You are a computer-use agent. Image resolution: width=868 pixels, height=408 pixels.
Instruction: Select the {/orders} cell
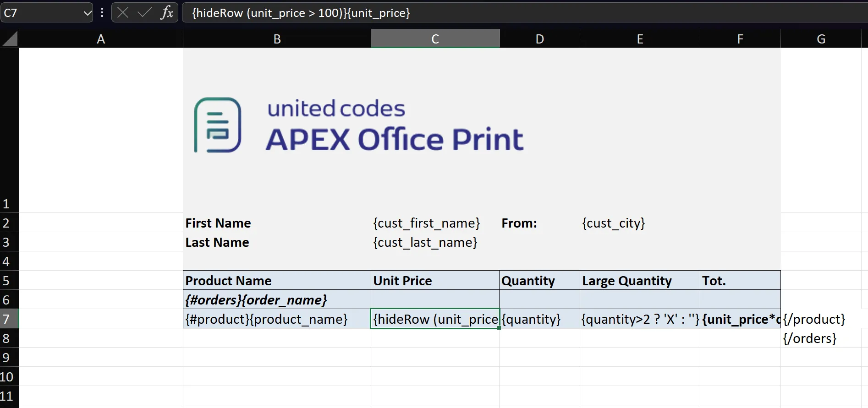(x=821, y=338)
